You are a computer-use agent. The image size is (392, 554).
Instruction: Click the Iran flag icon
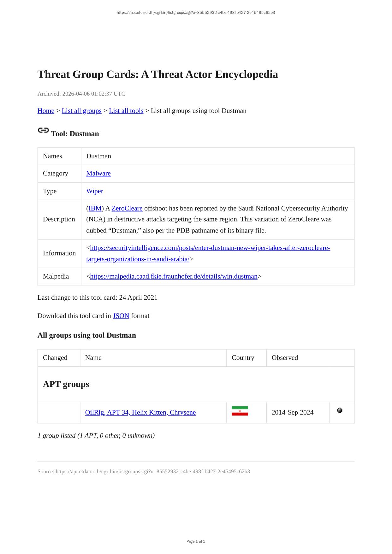pyautogui.click(x=240, y=411)
